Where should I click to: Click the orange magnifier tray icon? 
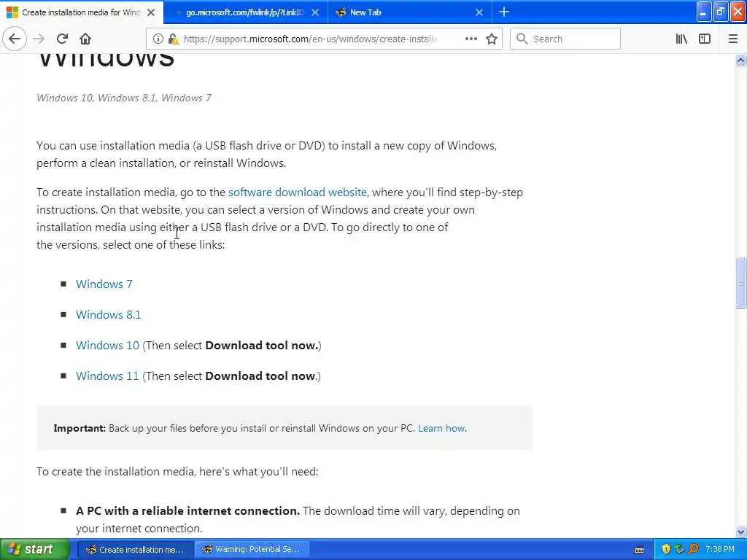pos(693,550)
